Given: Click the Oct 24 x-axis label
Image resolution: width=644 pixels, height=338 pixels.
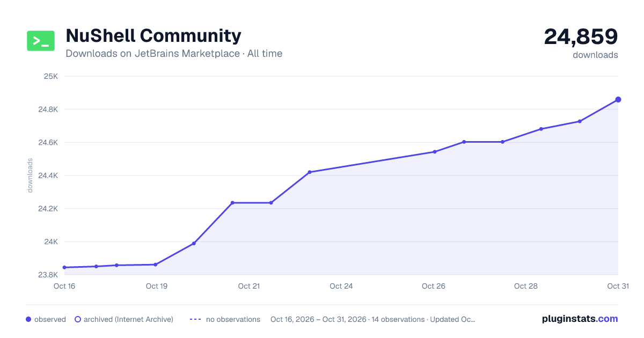Looking at the screenshot, I should (x=341, y=286).
